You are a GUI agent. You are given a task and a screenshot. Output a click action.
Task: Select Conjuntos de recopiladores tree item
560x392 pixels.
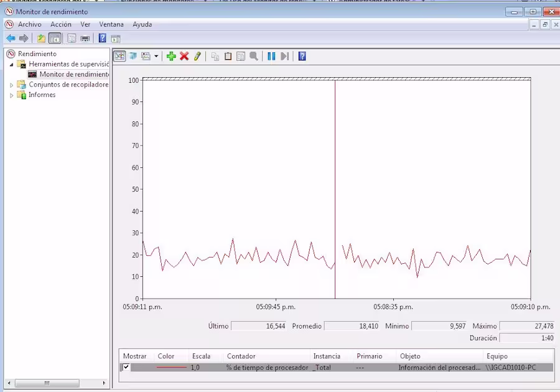(x=68, y=85)
